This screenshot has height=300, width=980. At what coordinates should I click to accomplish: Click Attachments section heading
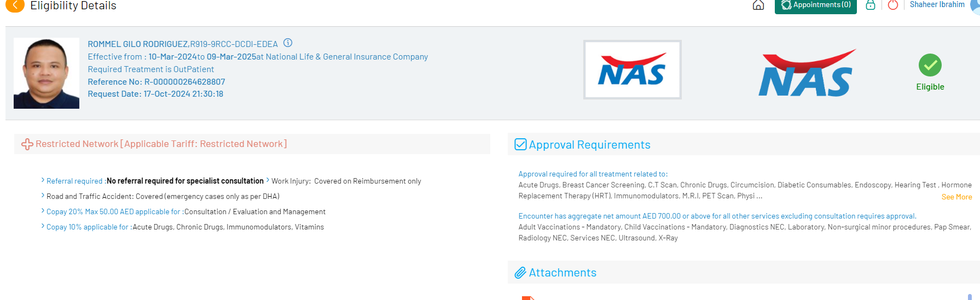[x=563, y=273]
